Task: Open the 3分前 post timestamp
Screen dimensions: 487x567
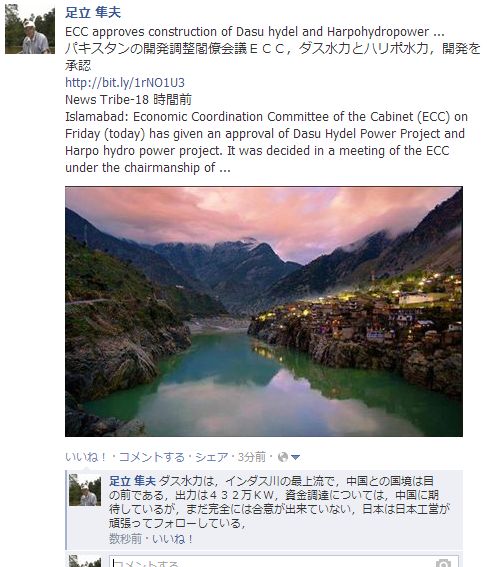Action: click(x=252, y=457)
